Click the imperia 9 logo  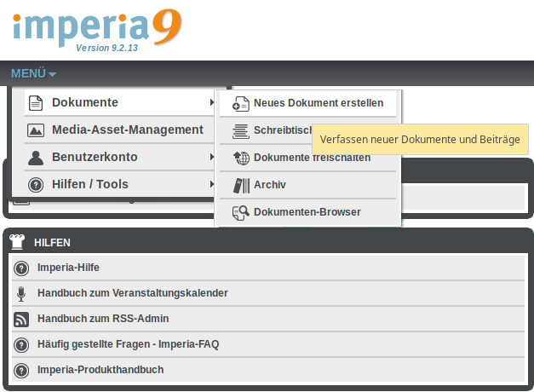click(96, 27)
